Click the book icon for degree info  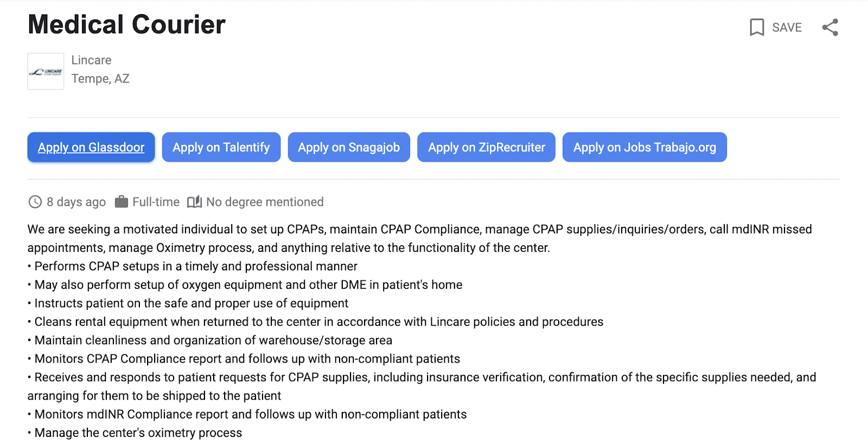(x=194, y=202)
